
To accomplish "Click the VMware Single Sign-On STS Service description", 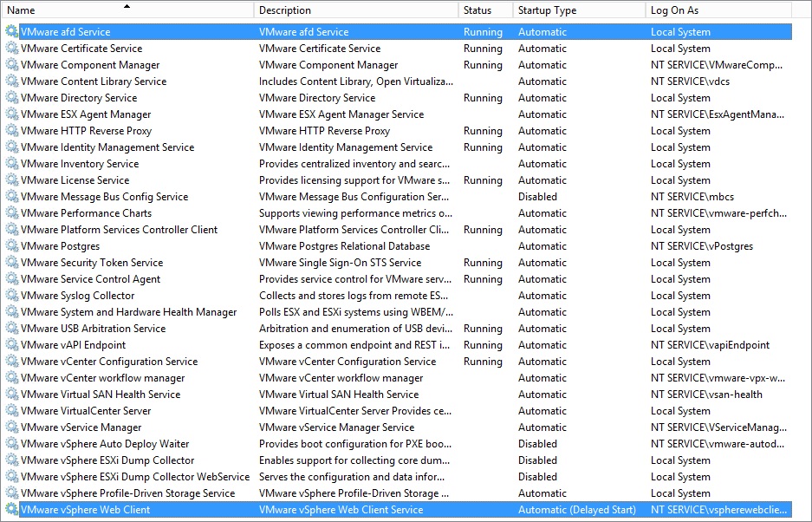I will point(341,263).
